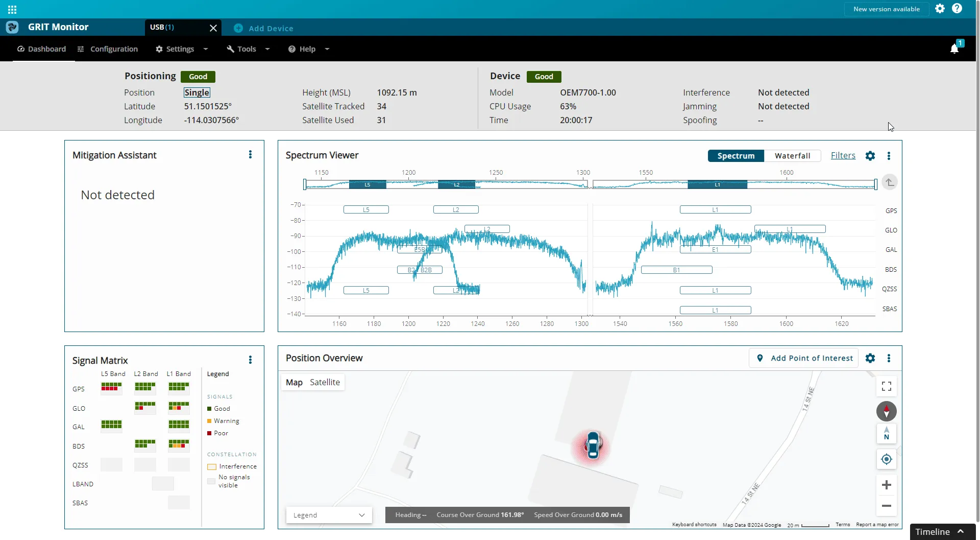Select the Spectrum view toggle
The width and height of the screenshot is (980, 540).
pos(736,156)
